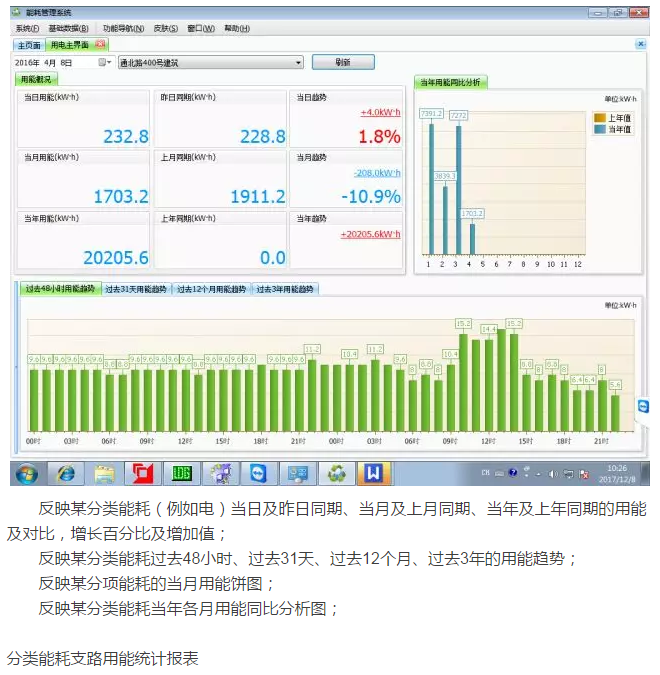Open the 窗口(W) menu

click(201, 28)
